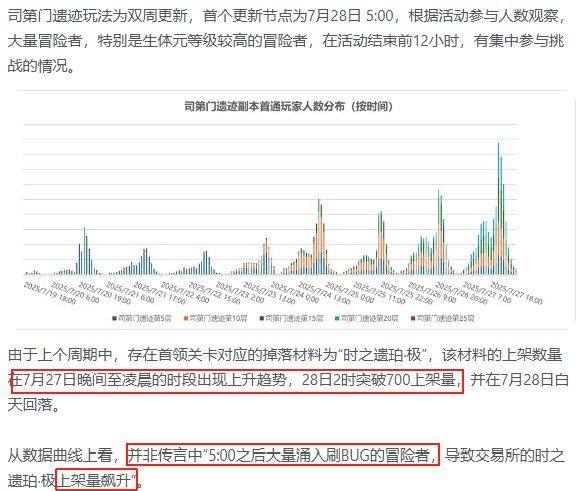
Task: Select legend label 司第门遗迹第10层
Action: pos(218,318)
